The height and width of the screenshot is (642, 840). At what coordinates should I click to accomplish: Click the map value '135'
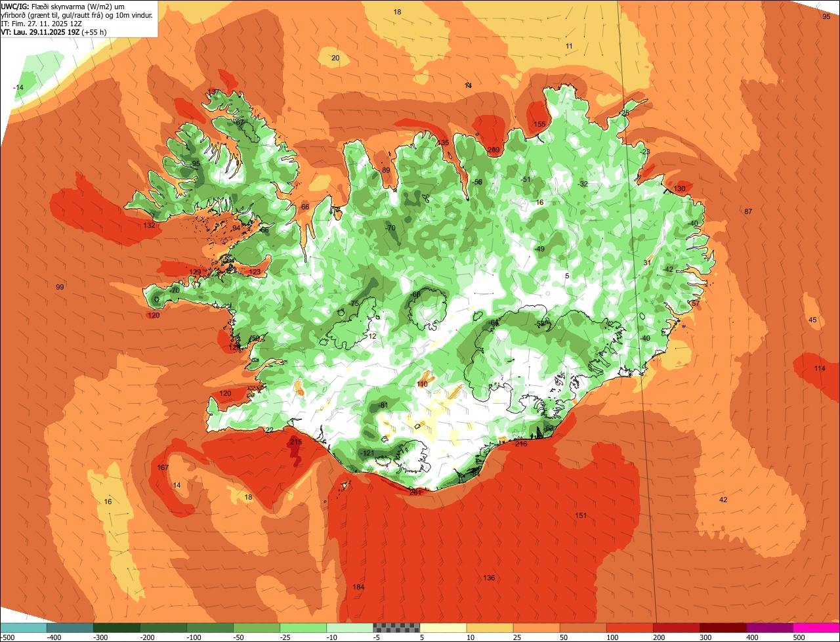coord(444,142)
